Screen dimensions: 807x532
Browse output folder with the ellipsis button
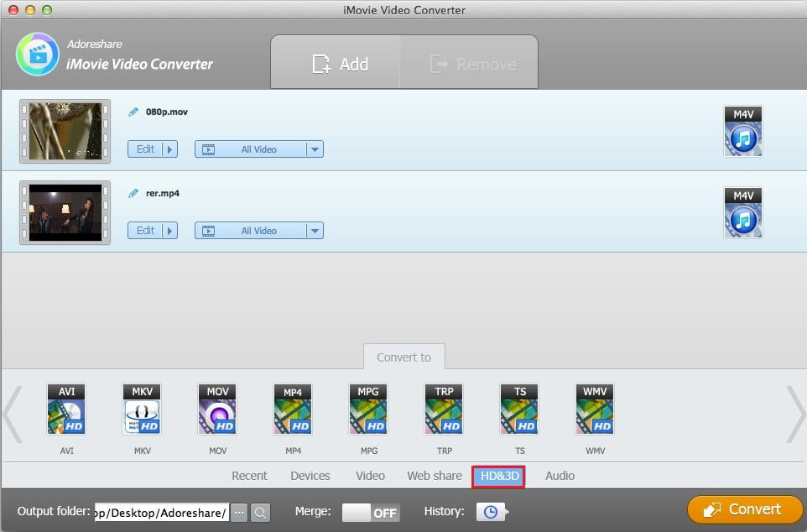pyautogui.click(x=239, y=512)
